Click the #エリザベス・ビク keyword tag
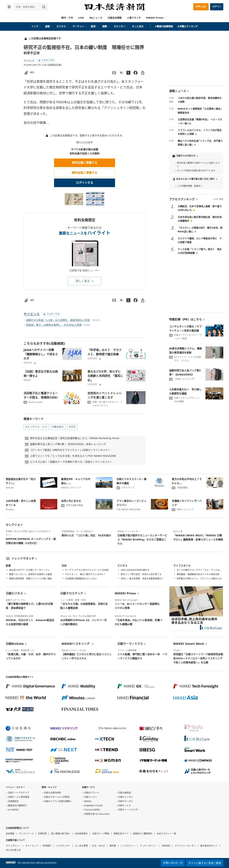The height and width of the screenshot is (868, 229). coord(36,427)
